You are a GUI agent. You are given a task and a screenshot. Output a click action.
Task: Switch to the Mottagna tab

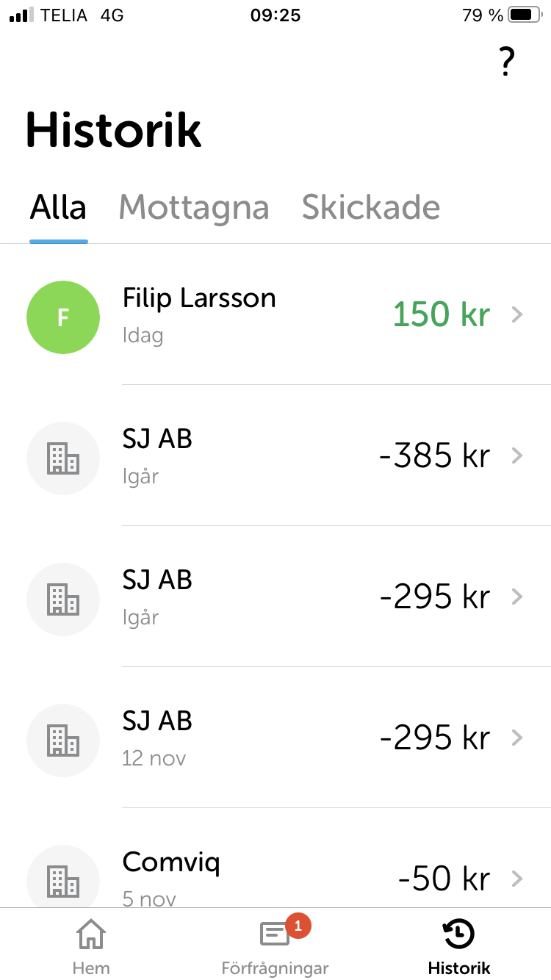coord(194,208)
